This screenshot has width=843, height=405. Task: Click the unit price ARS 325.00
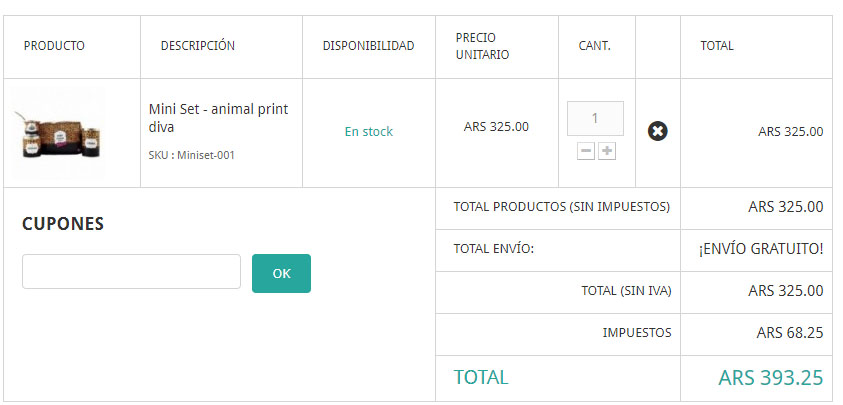point(496,127)
